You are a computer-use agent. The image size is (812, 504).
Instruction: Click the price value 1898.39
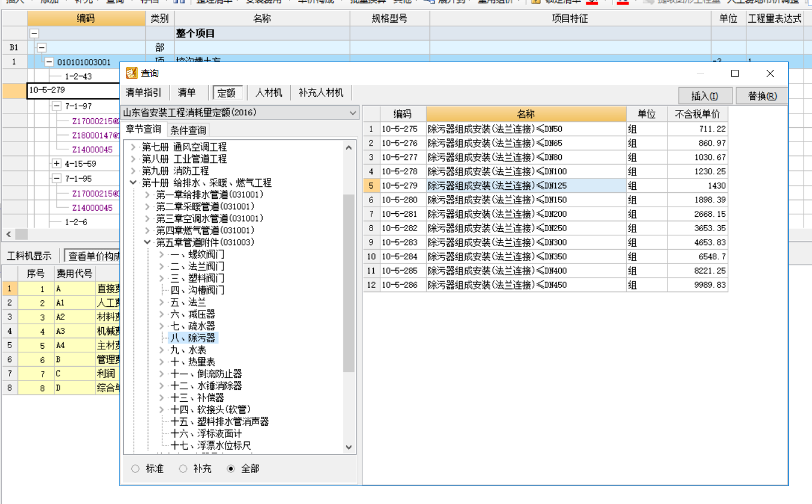point(709,200)
